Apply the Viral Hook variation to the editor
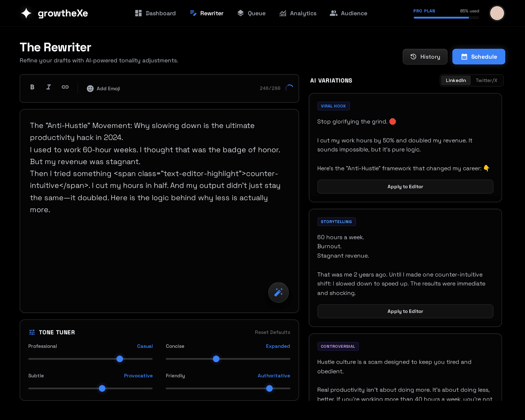The image size is (525, 420). 405,186
